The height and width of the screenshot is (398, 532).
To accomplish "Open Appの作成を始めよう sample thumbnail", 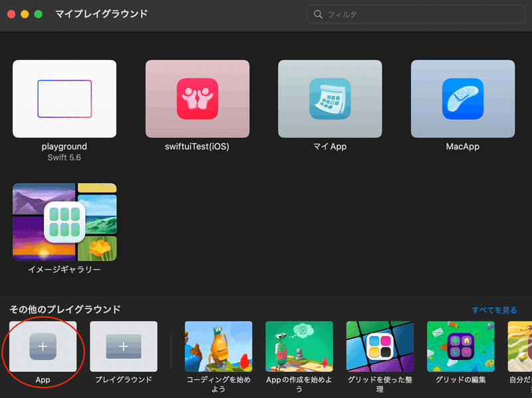I will coord(299,346).
